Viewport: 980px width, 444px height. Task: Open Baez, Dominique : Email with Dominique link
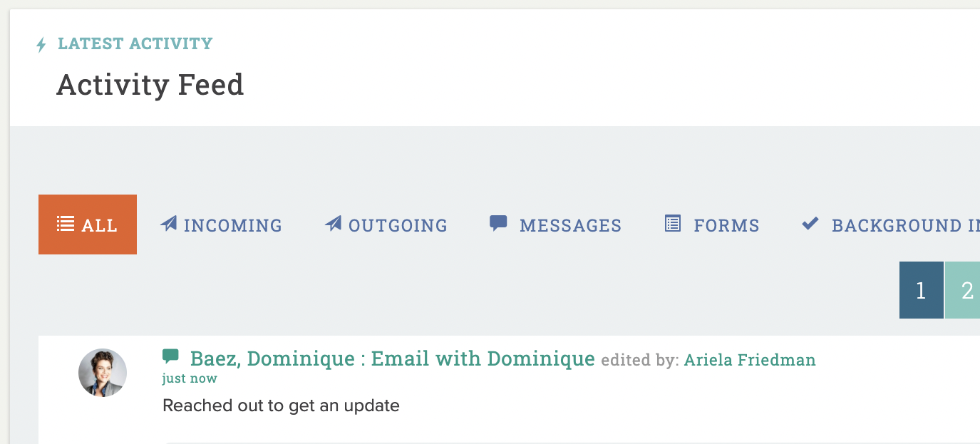coord(393,358)
